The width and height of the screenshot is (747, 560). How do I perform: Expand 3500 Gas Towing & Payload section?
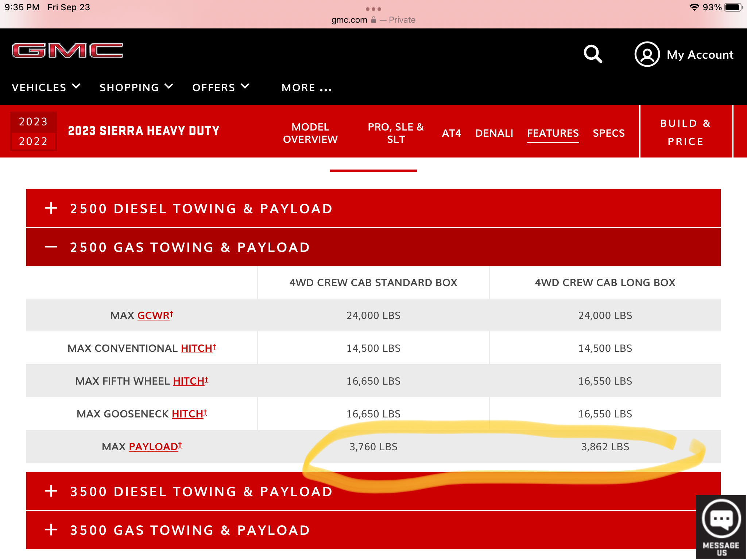(x=373, y=530)
